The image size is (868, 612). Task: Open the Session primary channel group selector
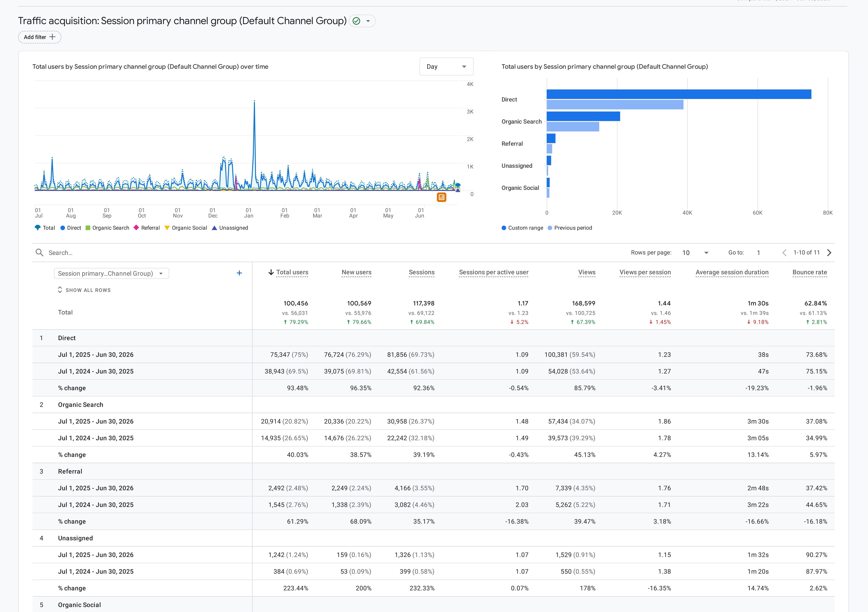(x=112, y=274)
